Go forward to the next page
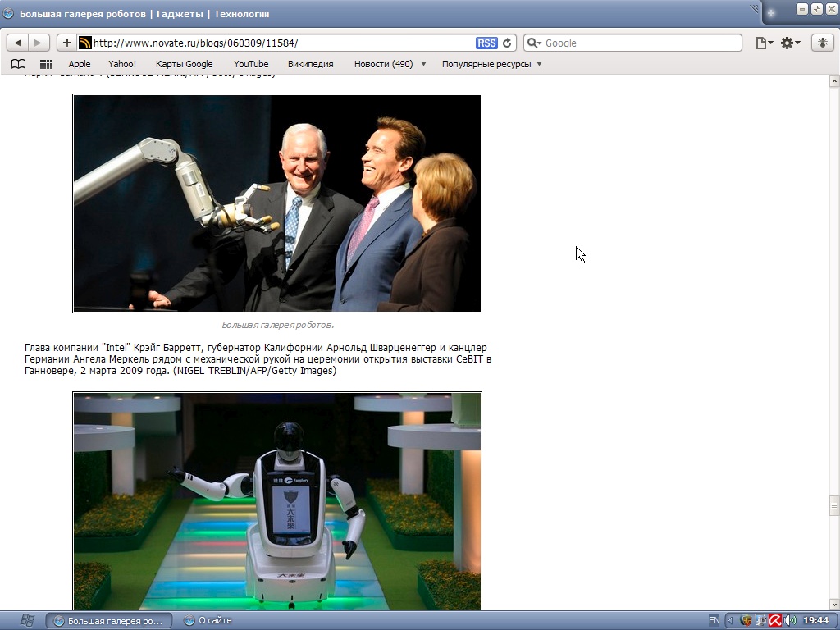The width and height of the screenshot is (840, 630). [38, 43]
